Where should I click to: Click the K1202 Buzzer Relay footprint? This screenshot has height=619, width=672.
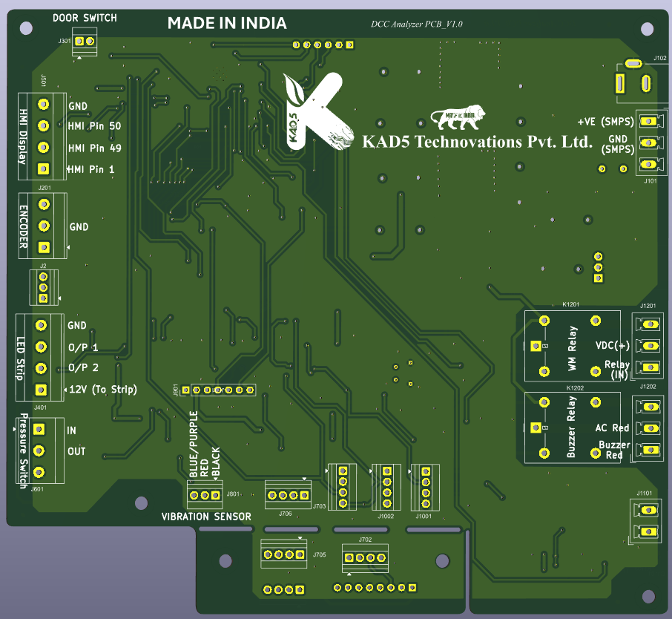(x=572, y=428)
